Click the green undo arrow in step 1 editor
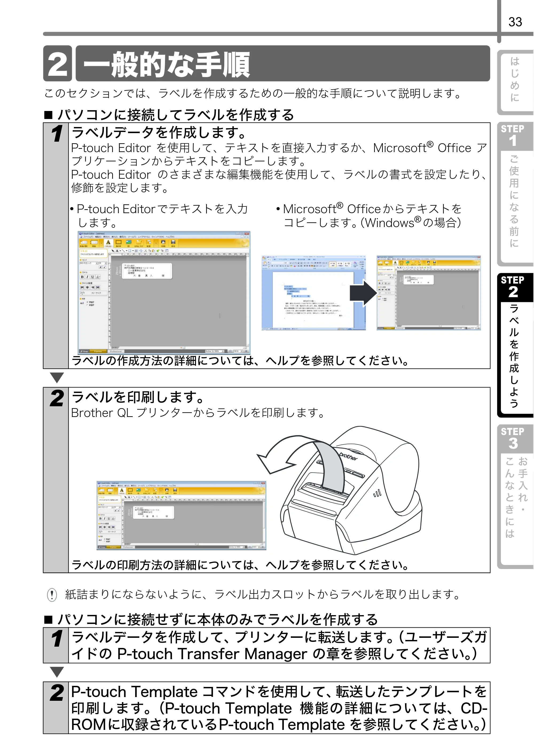The width and height of the screenshot is (534, 756). [158, 251]
